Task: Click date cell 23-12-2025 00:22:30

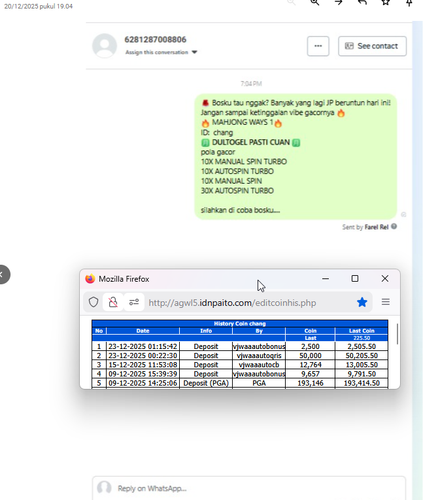Action: tap(143, 355)
